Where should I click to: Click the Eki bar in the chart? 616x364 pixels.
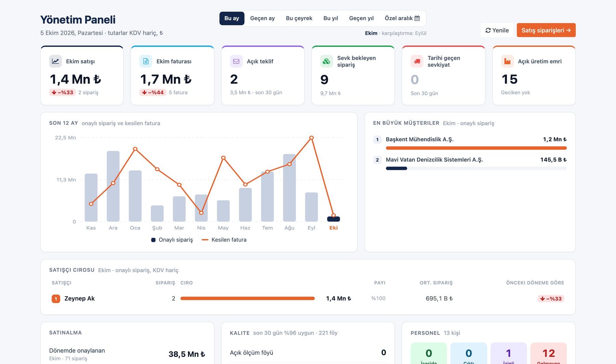pos(334,219)
